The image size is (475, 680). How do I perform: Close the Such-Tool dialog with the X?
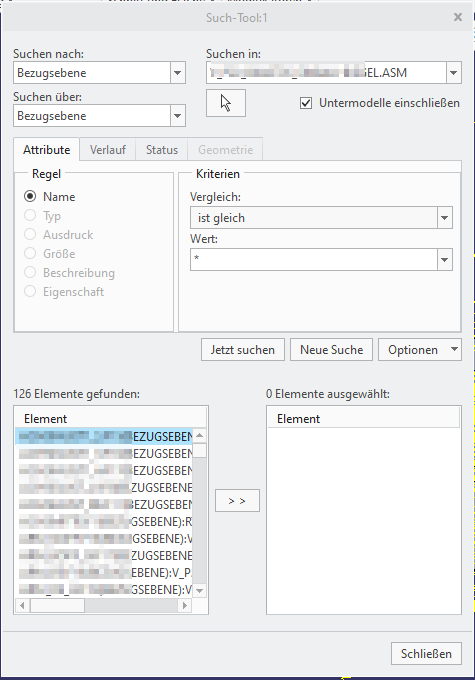click(x=458, y=17)
